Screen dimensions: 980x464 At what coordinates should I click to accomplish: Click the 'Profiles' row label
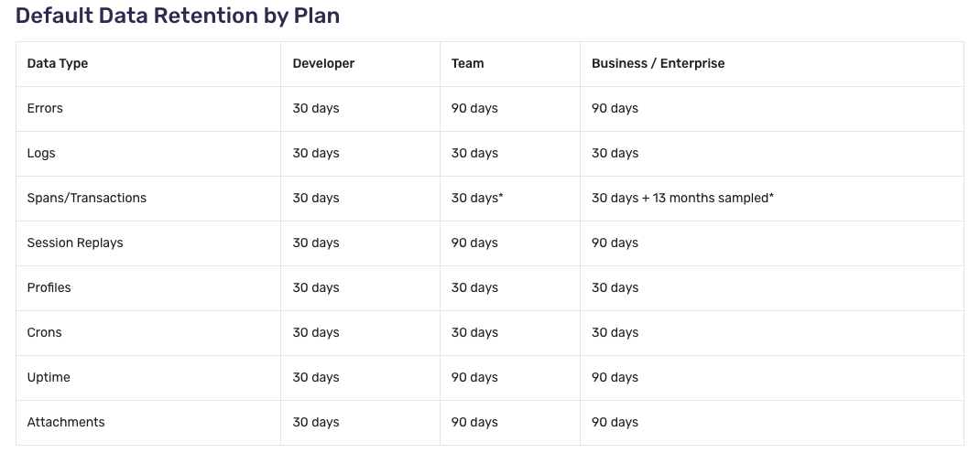49,287
